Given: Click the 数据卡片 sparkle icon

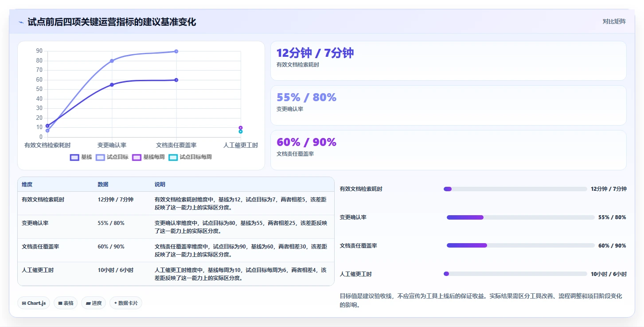Looking at the screenshot, I should pyautogui.click(x=115, y=303).
